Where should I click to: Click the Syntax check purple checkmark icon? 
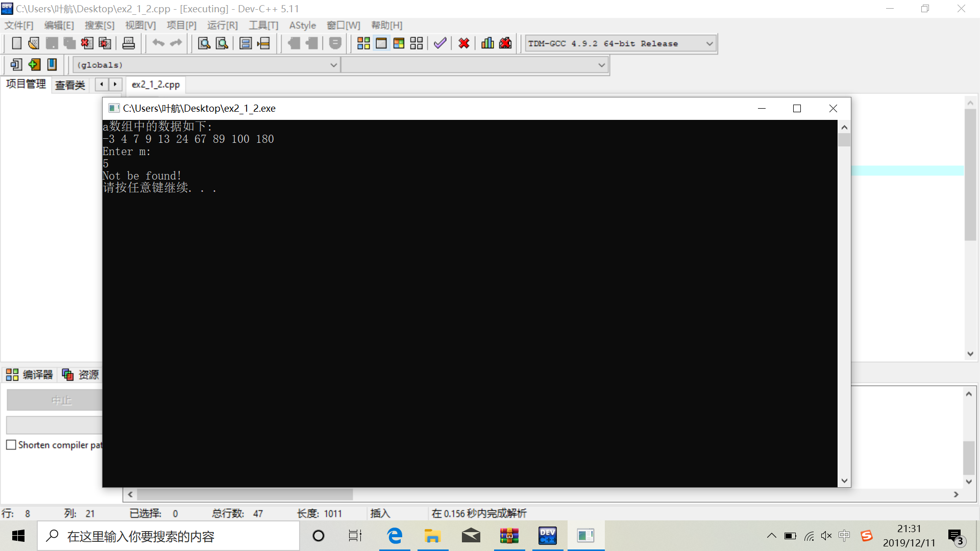coord(440,43)
